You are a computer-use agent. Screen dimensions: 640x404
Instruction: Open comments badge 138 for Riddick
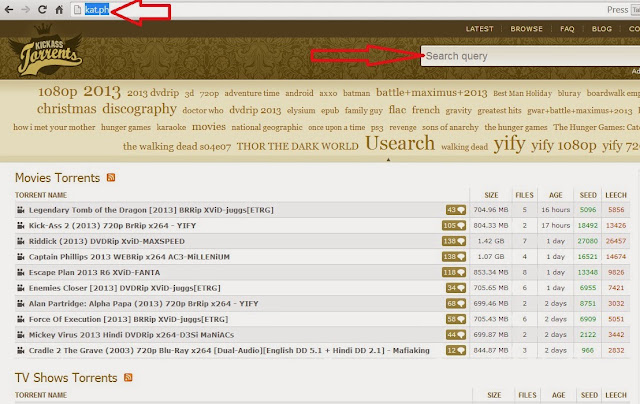454,241
